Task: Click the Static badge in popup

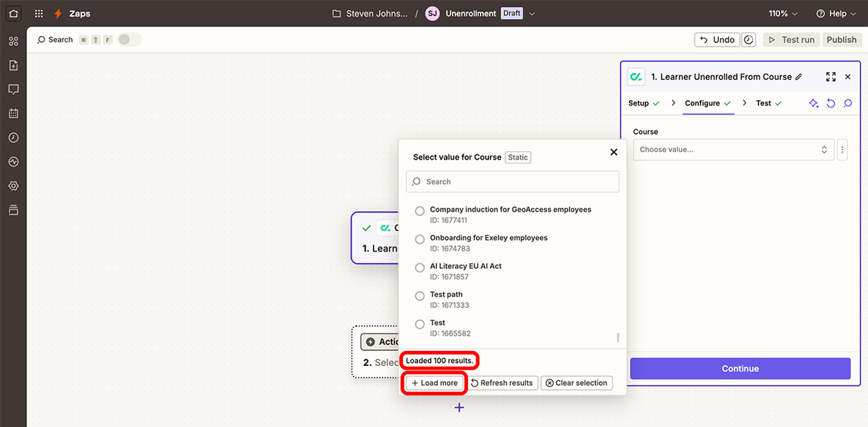Action: pyautogui.click(x=518, y=157)
